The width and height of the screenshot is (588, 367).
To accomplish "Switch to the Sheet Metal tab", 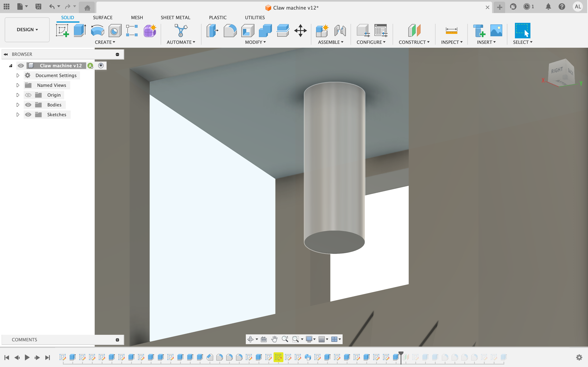I will click(175, 17).
